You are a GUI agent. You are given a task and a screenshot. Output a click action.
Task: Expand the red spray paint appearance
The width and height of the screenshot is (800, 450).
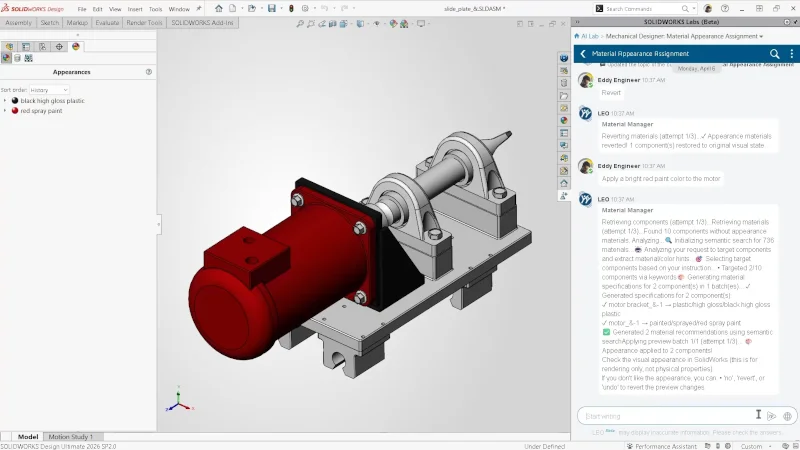[x=5, y=111]
